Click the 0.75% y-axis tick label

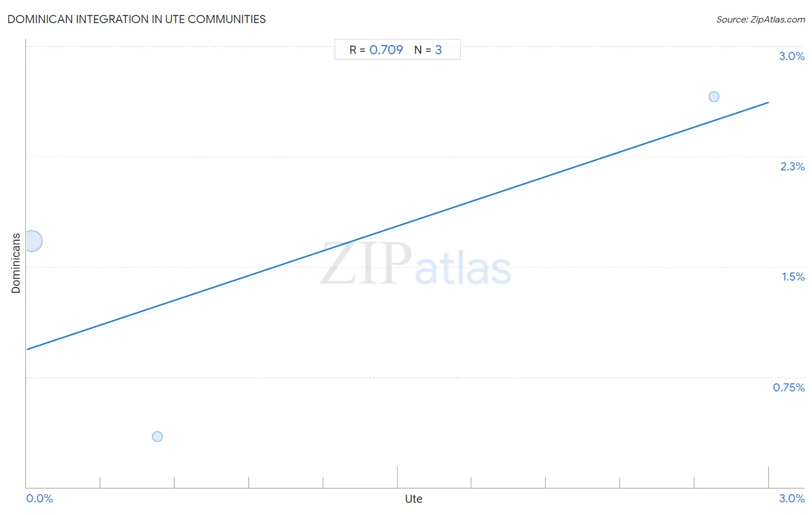coord(789,387)
